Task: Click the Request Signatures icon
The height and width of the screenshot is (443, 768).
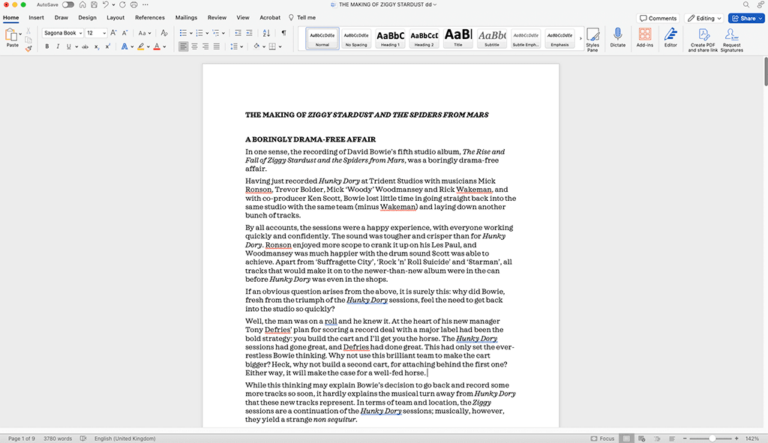Action: 732,38
